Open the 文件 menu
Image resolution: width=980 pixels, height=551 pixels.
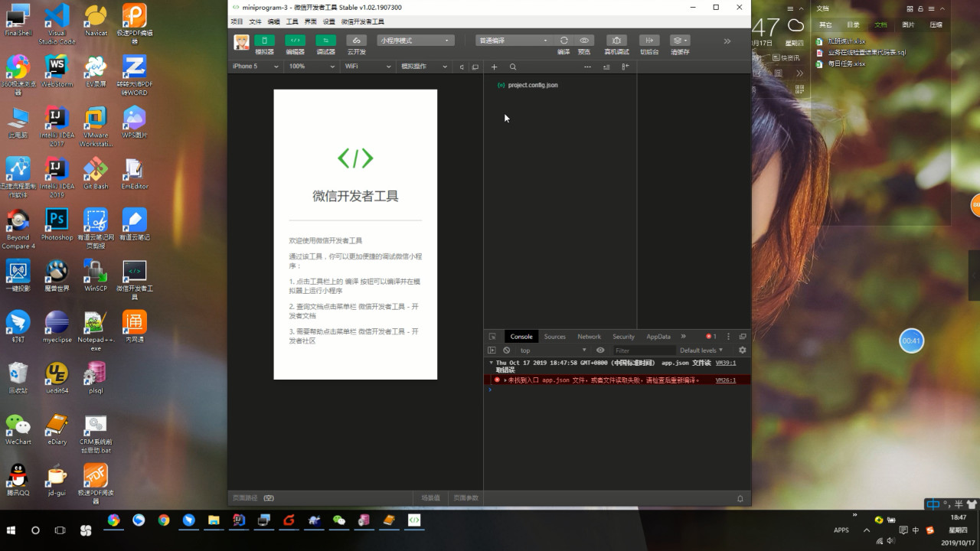(255, 21)
